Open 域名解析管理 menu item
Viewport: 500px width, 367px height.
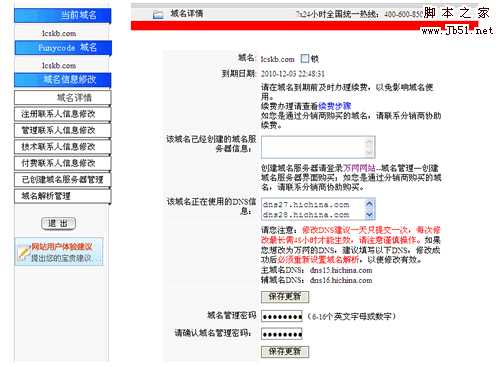coord(63,196)
